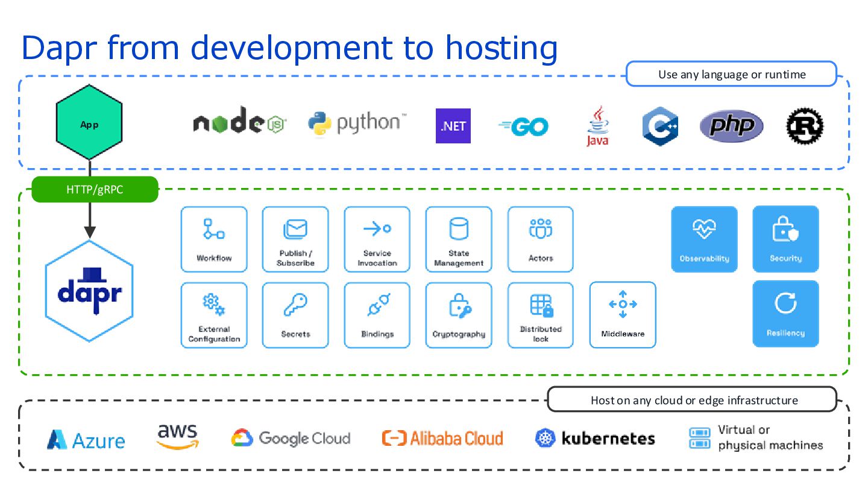Open the Workflow building block tile
This screenshot has width=868, height=488.
tap(214, 239)
